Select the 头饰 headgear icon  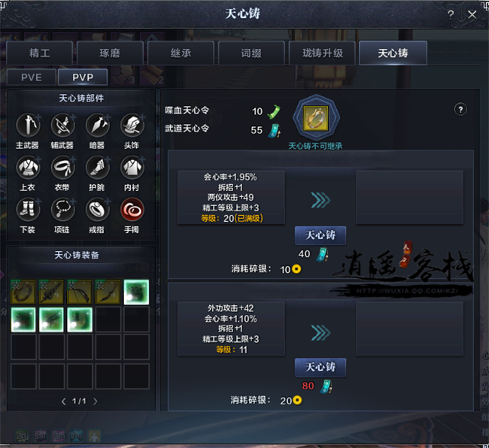pos(132,126)
